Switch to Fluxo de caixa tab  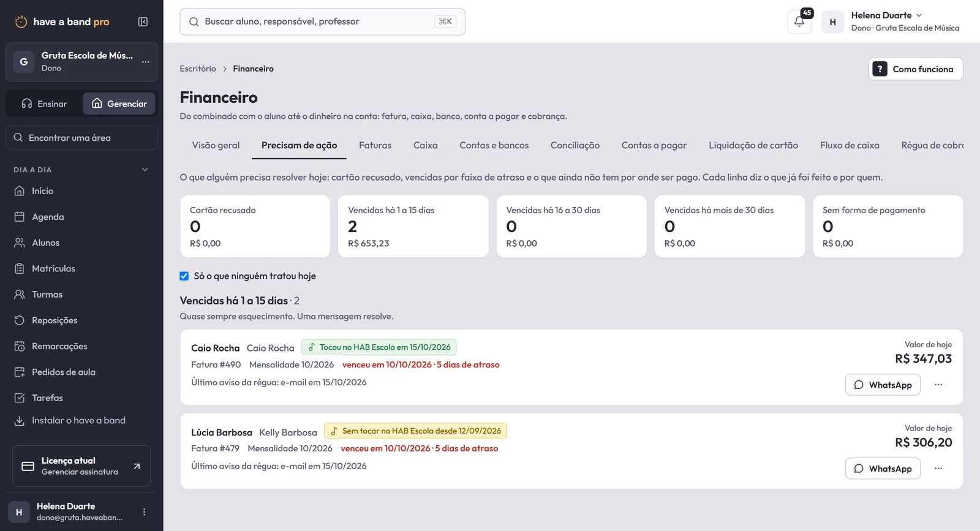tap(849, 146)
